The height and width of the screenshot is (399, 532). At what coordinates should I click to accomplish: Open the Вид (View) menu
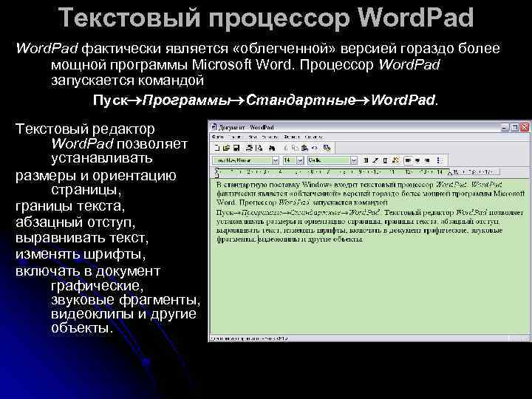coord(252,137)
